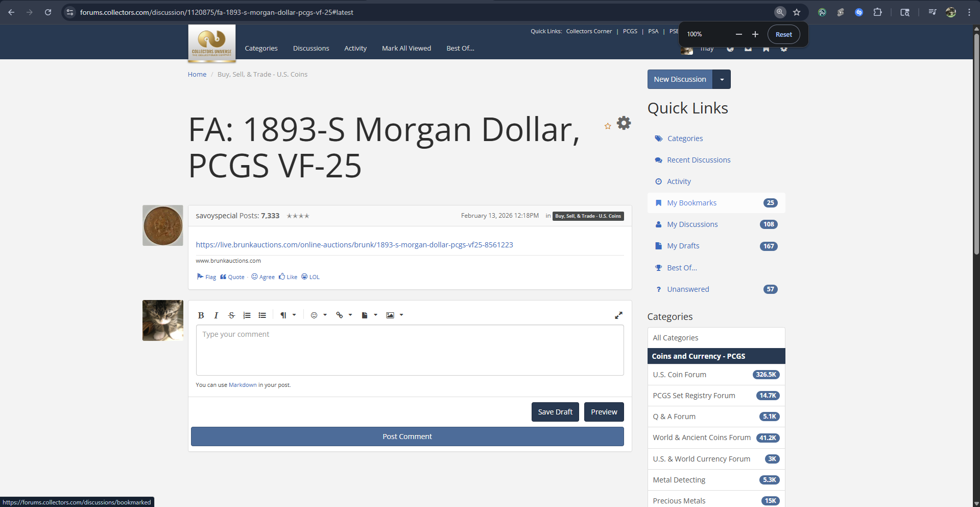Reload the page with the refresh icon
980x507 pixels.
tap(48, 12)
